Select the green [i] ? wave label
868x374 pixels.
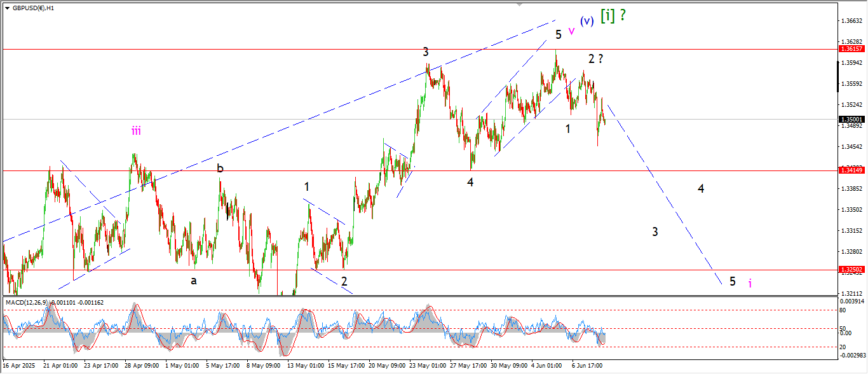[613, 16]
